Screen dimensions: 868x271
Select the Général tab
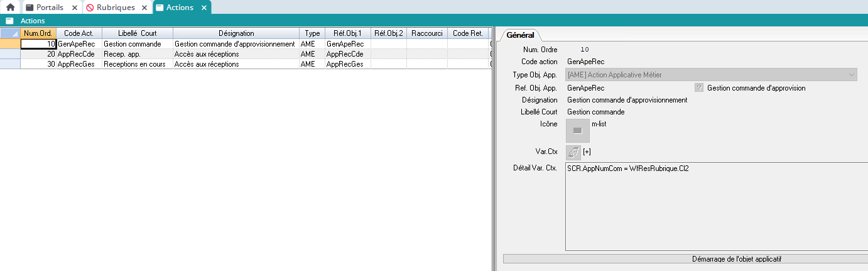(x=520, y=36)
